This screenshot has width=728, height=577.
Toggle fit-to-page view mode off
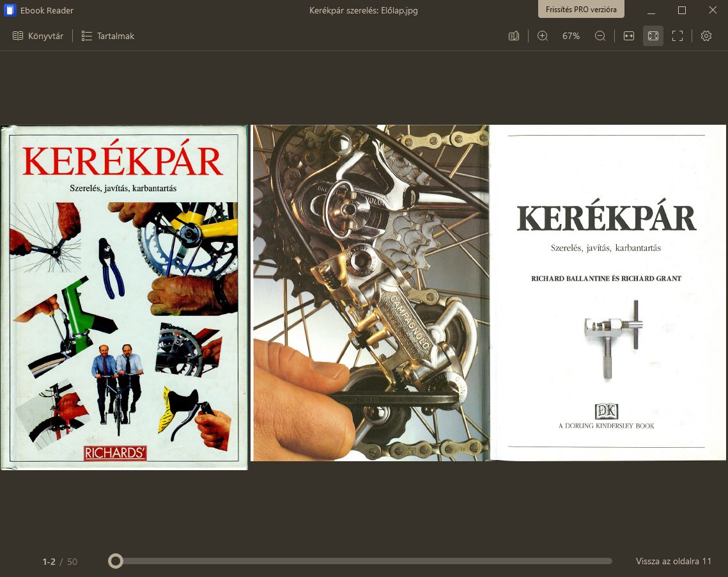pos(653,36)
